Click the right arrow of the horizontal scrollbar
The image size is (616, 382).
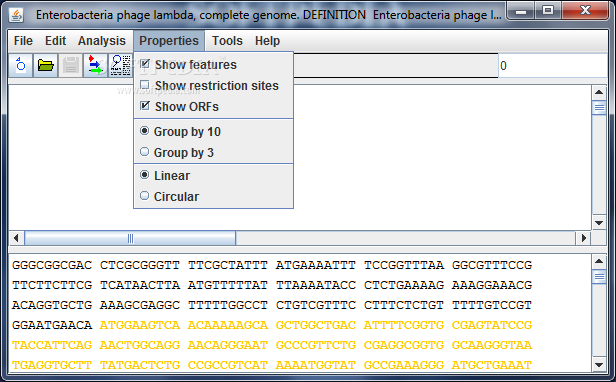(583, 238)
